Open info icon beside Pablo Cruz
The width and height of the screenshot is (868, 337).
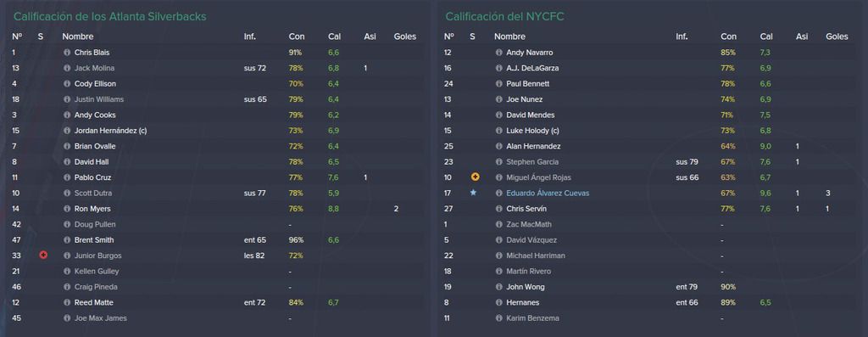point(67,177)
